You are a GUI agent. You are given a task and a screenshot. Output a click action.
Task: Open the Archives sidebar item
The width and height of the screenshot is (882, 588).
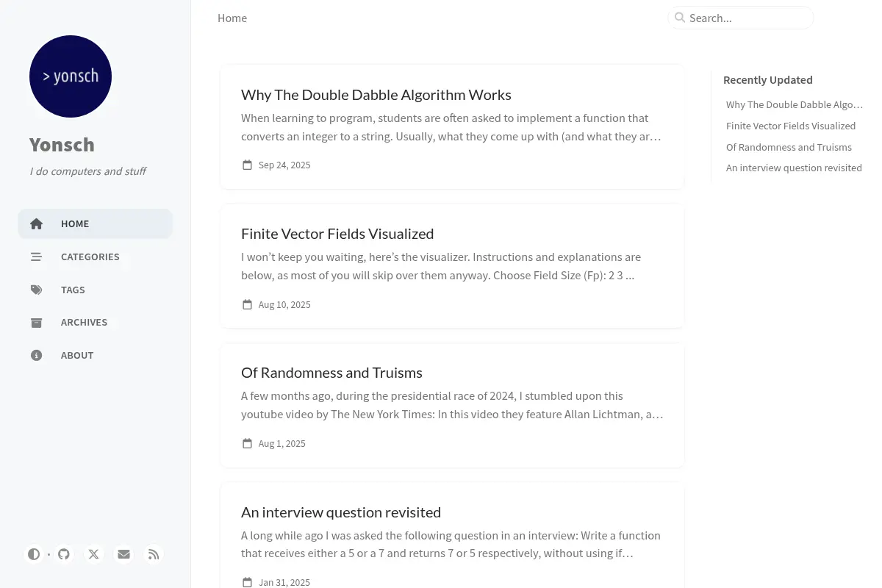pos(96,322)
